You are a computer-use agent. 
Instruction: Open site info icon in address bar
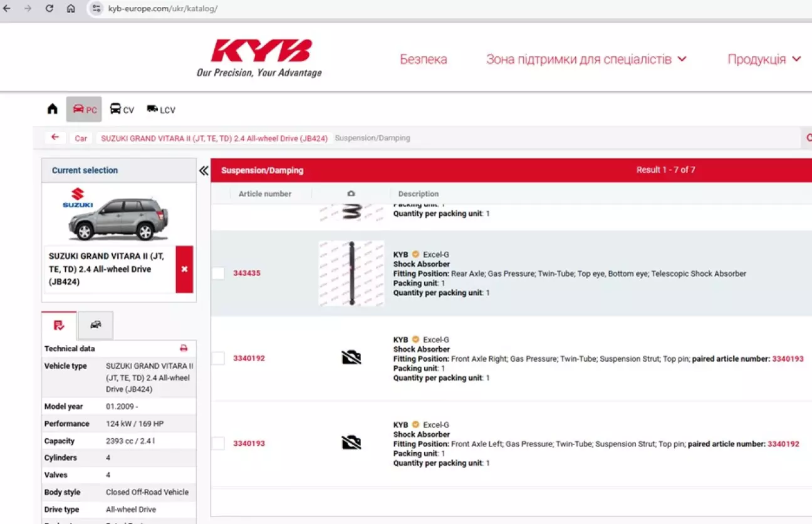tap(96, 9)
